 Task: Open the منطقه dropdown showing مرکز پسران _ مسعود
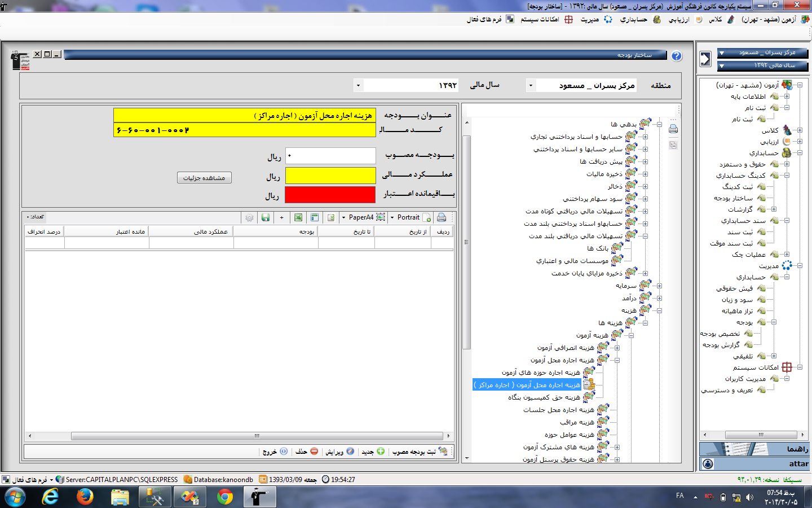[531, 86]
